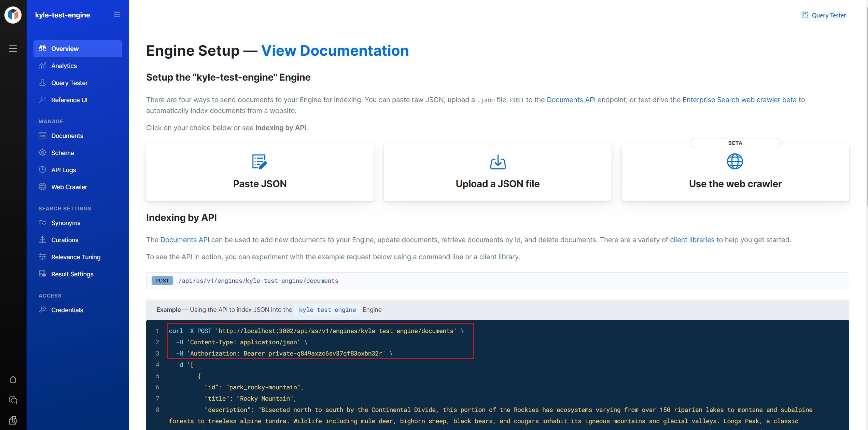Click the client libraries link
Image resolution: width=868 pixels, height=430 pixels.
[x=692, y=240]
